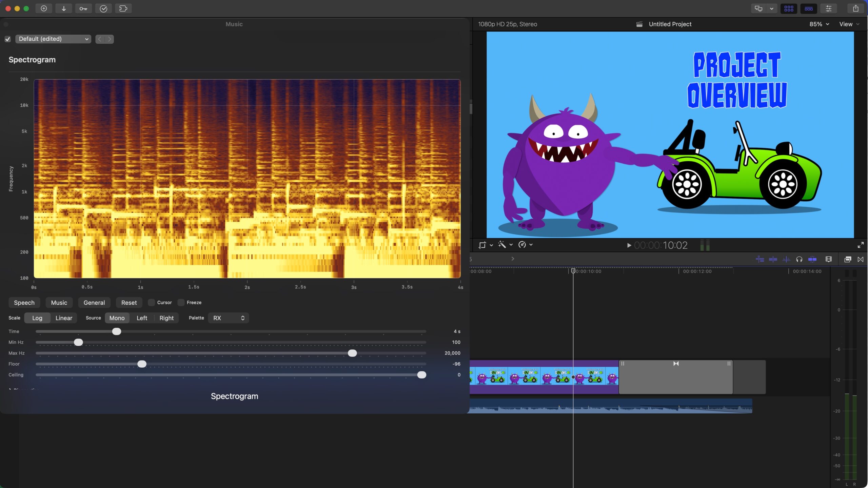Viewport: 868px width, 488px height.
Task: Click the Reset button in the spectrogram panel
Action: (129, 302)
